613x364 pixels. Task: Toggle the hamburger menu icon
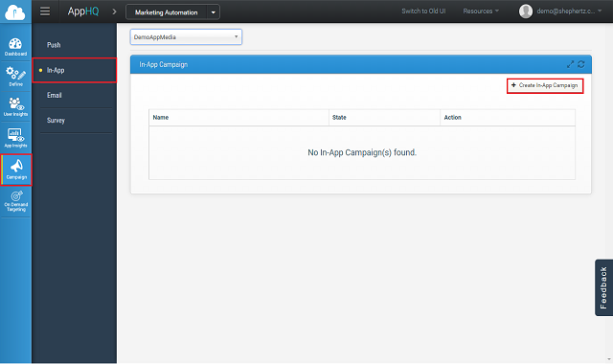click(x=45, y=11)
